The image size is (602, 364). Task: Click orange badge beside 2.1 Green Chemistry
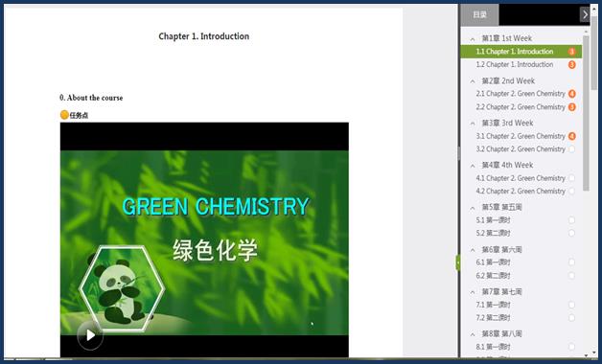tap(571, 94)
